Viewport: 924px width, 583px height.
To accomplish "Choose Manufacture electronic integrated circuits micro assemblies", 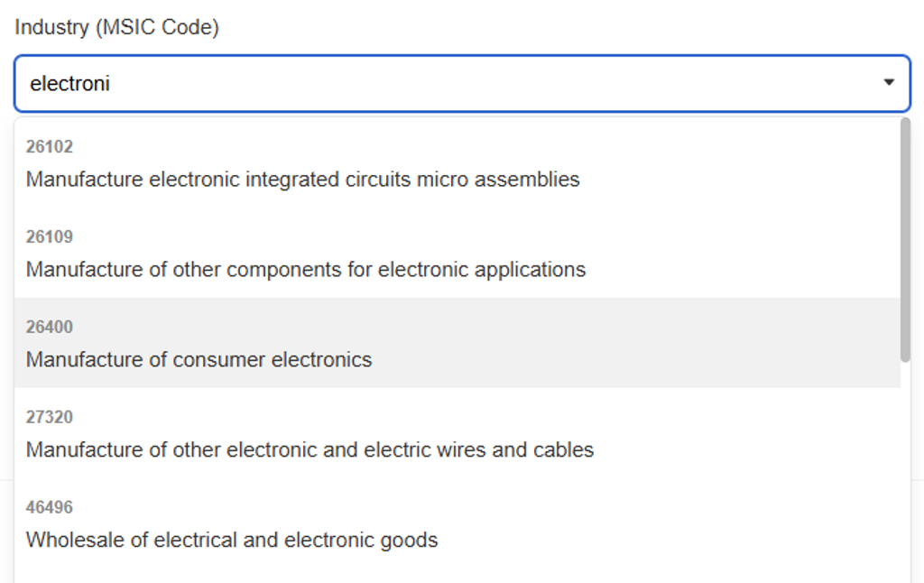I will (302, 180).
